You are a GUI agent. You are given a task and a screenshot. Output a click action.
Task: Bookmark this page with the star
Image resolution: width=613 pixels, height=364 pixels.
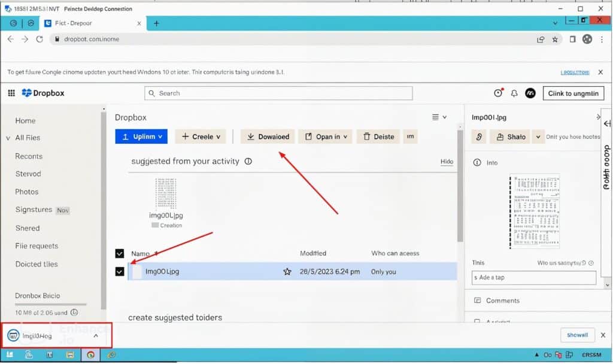point(555,39)
